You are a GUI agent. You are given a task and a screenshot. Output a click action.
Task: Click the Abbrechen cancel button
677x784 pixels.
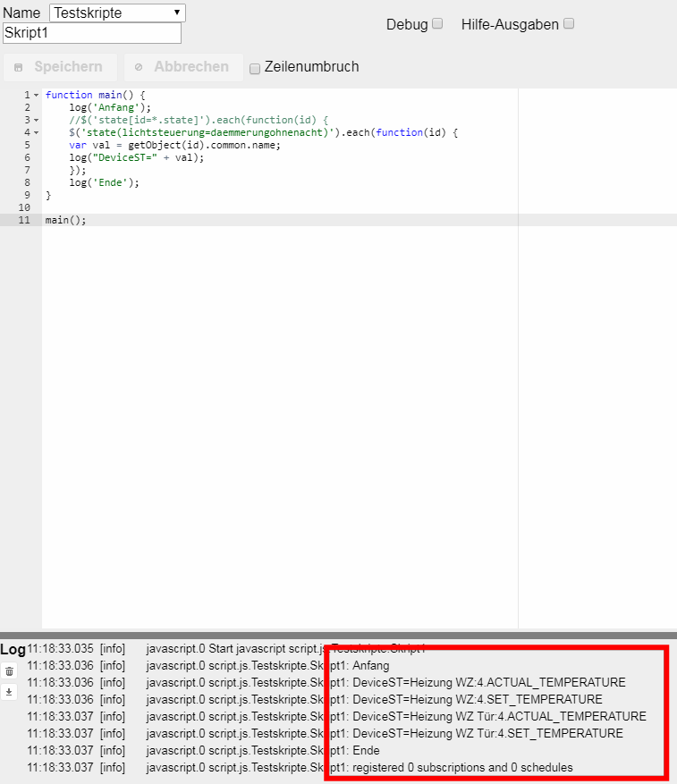[183, 67]
